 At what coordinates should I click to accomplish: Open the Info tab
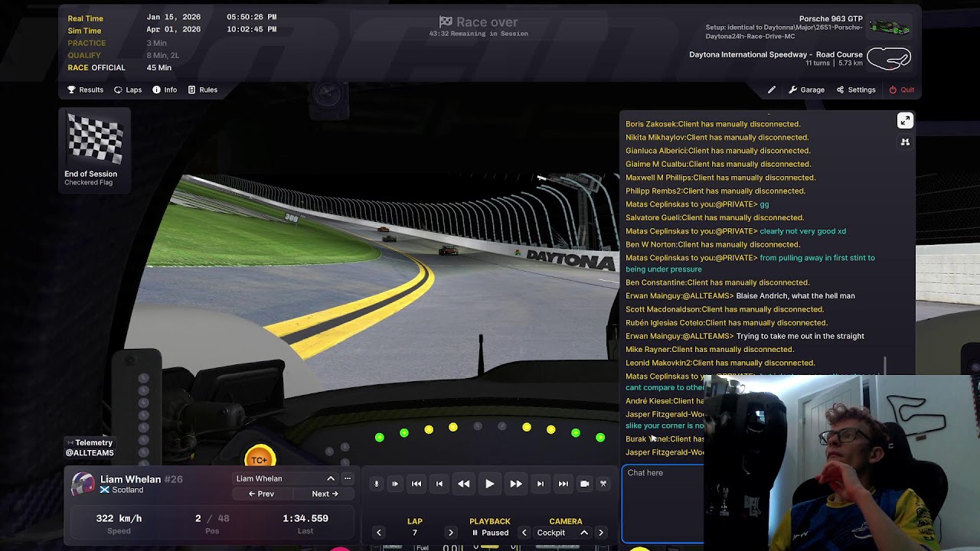tap(165, 90)
